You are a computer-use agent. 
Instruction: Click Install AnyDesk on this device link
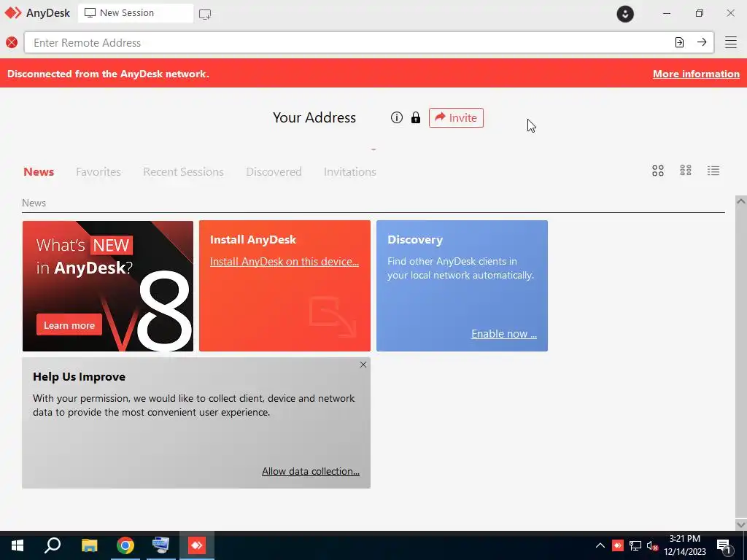[285, 262]
